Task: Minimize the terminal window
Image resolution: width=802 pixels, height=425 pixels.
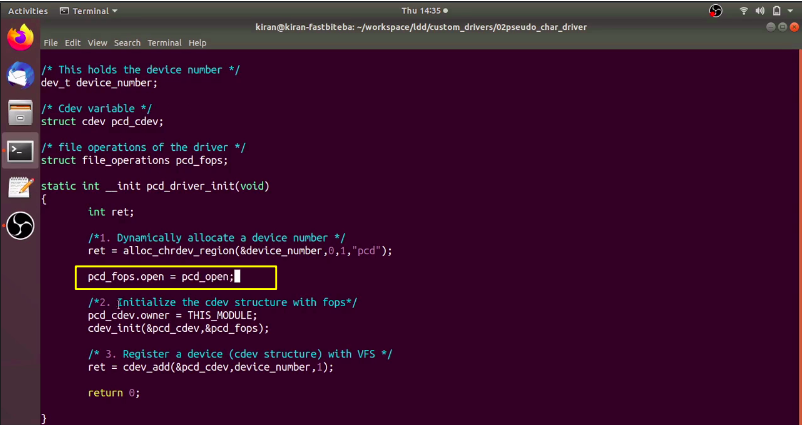Action: point(771,27)
